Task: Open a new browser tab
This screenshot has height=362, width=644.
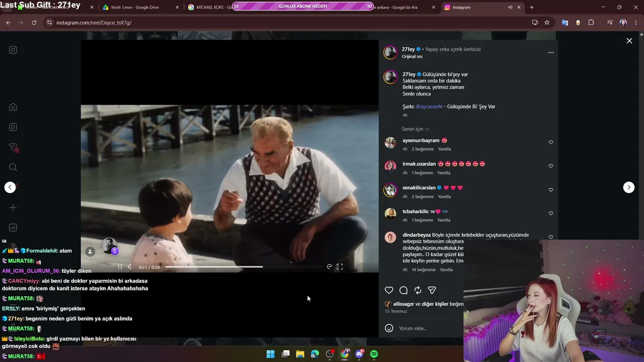Action: (x=532, y=8)
